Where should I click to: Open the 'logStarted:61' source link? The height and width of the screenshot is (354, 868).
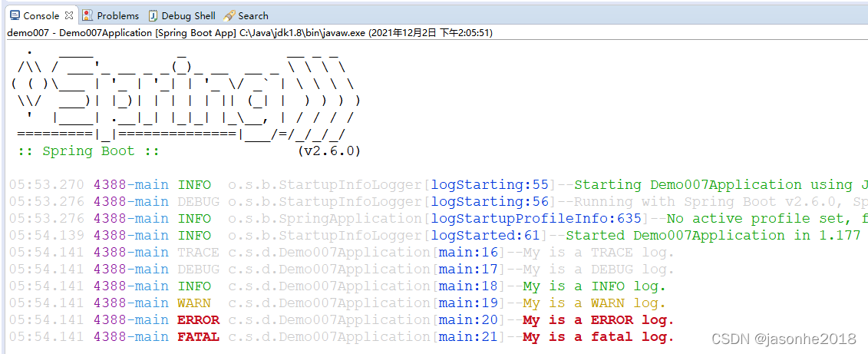tap(486, 236)
